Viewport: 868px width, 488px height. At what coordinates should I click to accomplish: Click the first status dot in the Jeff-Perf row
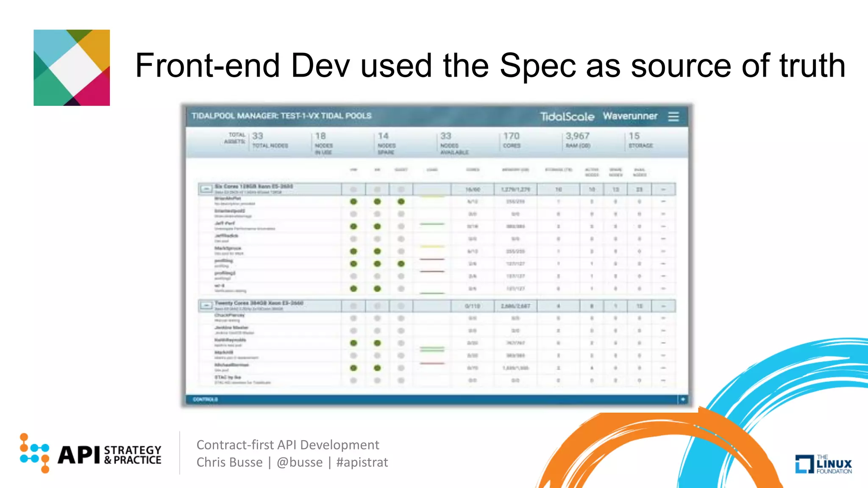(353, 227)
